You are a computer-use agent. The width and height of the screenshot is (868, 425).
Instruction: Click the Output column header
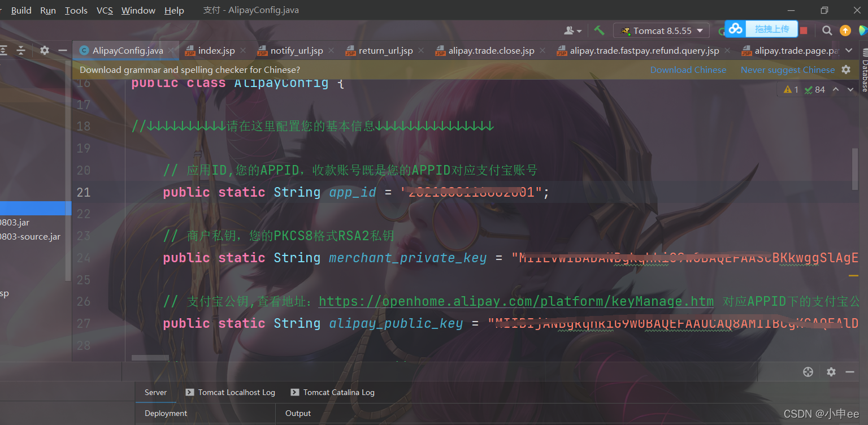[298, 413]
